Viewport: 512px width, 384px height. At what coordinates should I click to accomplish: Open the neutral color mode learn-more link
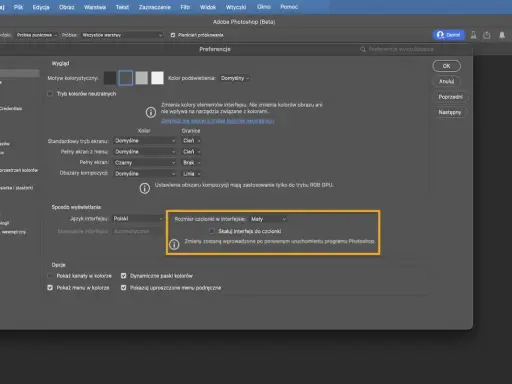click(217, 121)
